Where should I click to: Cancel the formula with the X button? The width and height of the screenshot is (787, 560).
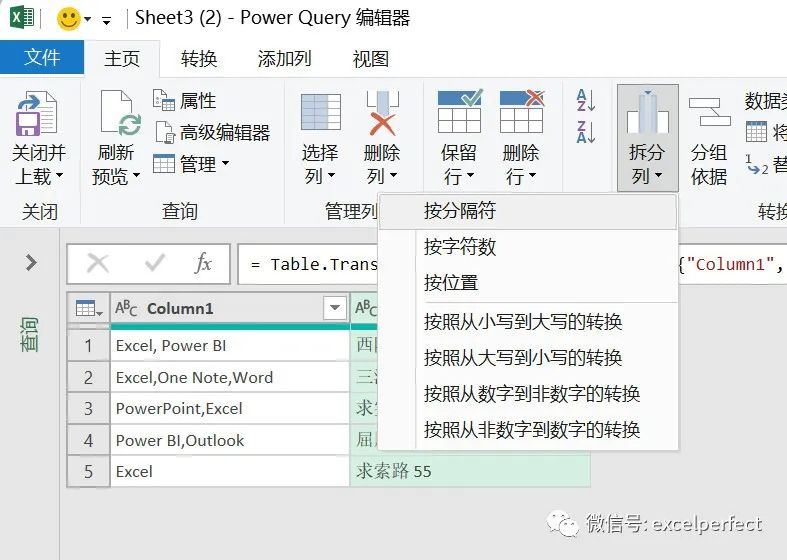coord(98,263)
